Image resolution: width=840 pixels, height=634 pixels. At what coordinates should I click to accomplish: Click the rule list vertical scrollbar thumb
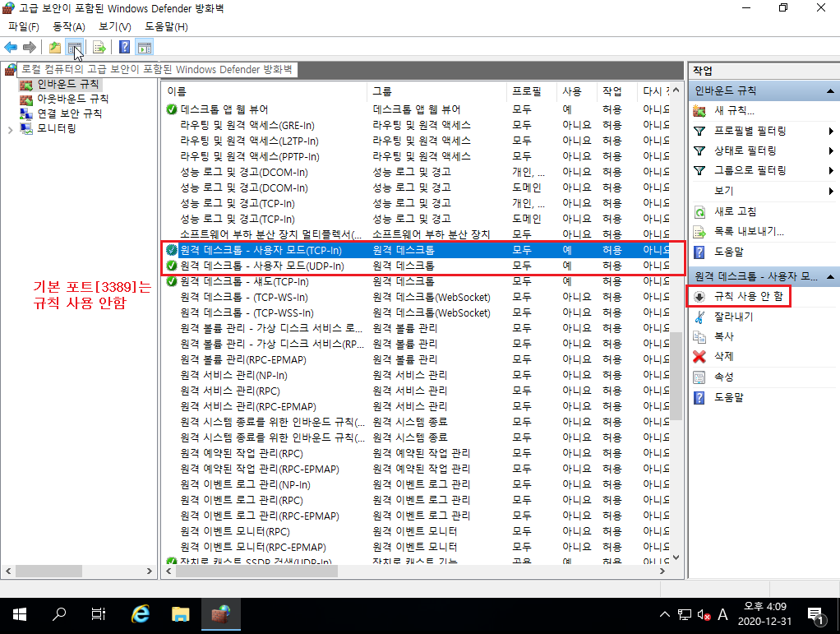pyautogui.click(x=676, y=376)
